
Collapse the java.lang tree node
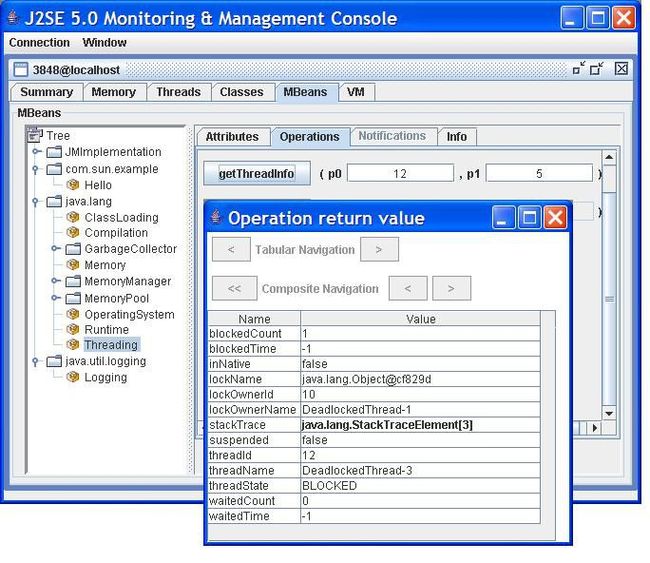[35, 201]
